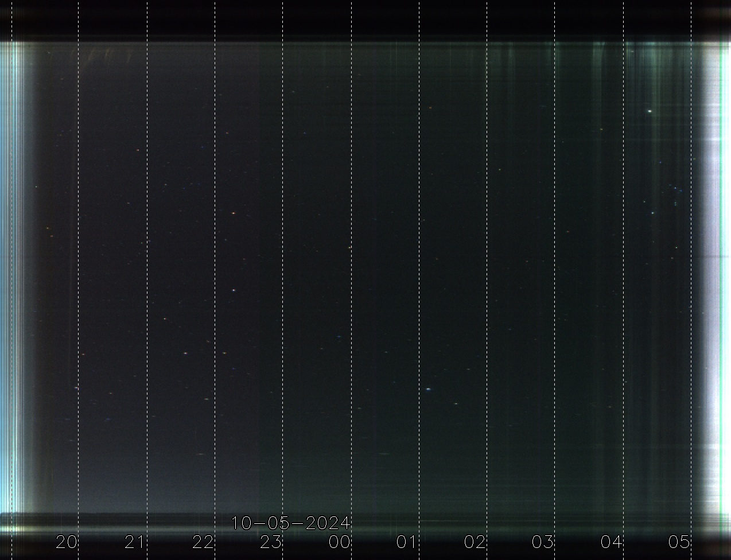Click the hour label 04
This screenshot has width=731, height=560.
click(612, 542)
